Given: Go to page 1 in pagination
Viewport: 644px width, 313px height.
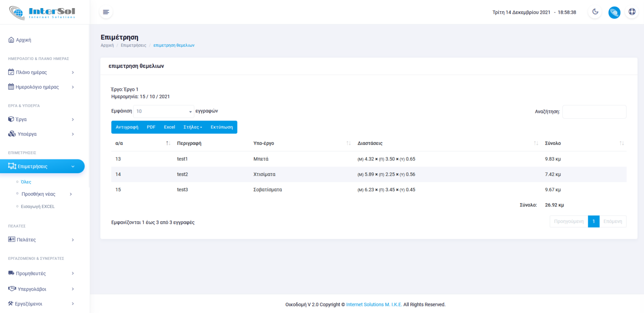Looking at the screenshot, I should click(x=593, y=222).
